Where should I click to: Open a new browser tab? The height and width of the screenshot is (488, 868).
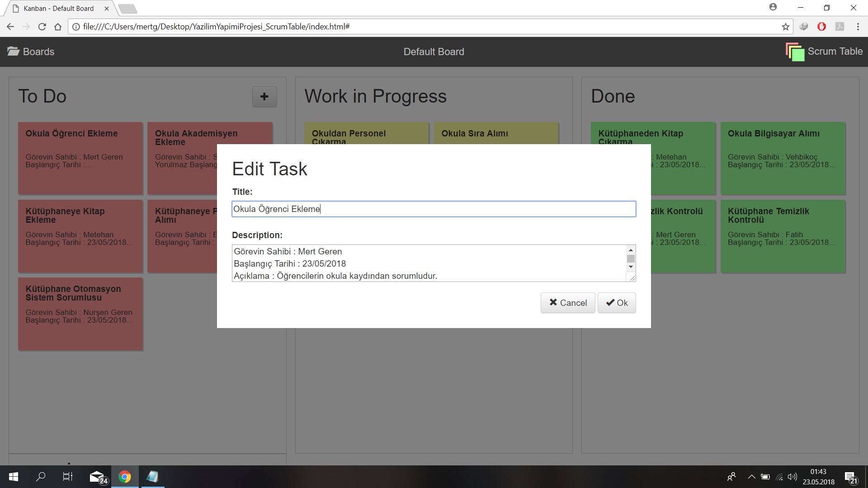(x=128, y=9)
